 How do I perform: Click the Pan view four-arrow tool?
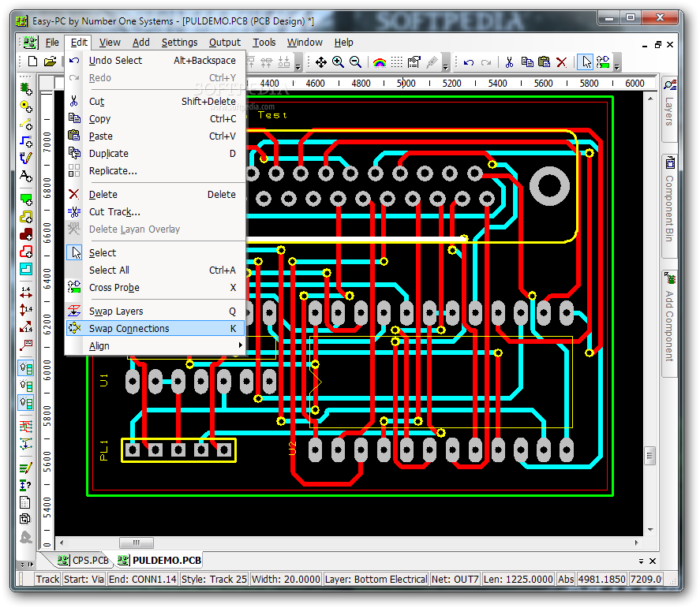click(320, 62)
